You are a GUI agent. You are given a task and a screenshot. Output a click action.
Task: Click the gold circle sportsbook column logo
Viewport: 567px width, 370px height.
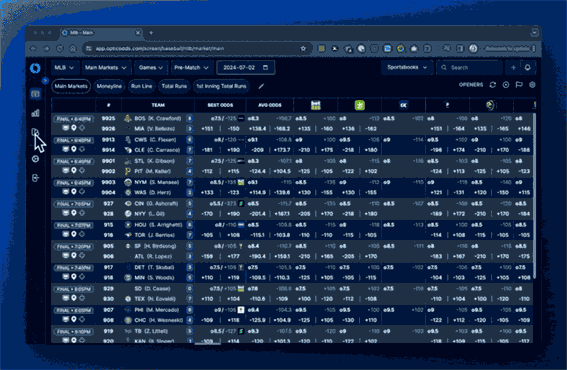(x=490, y=105)
